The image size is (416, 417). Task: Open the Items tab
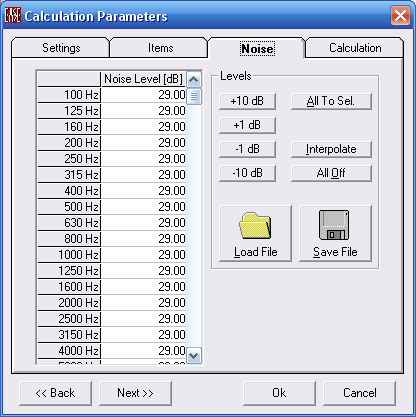[160, 48]
